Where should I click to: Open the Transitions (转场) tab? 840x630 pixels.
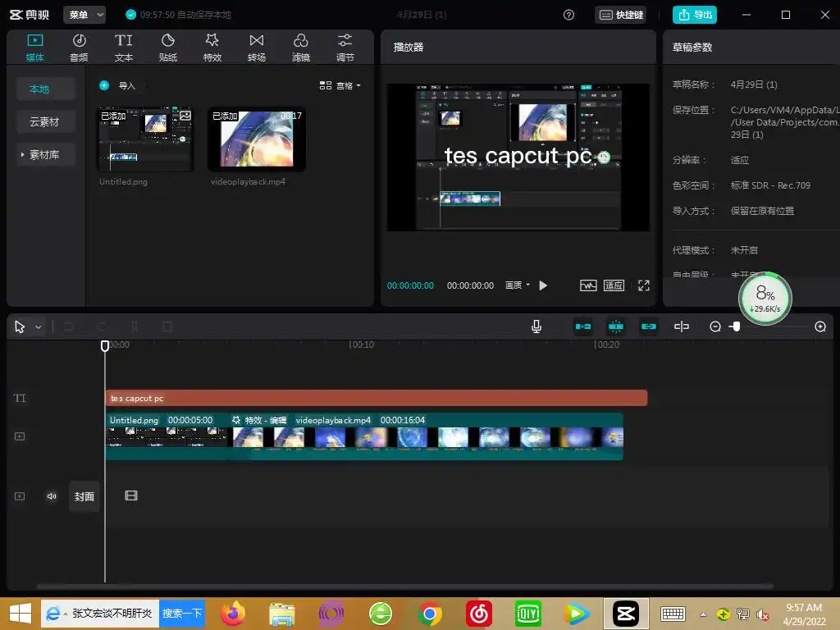tap(257, 47)
